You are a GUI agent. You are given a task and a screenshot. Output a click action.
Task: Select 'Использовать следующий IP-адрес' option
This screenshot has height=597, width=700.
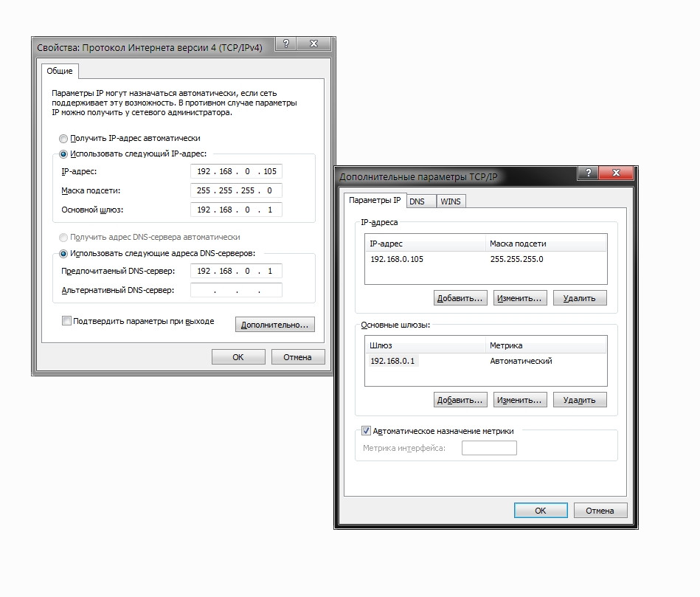63,154
